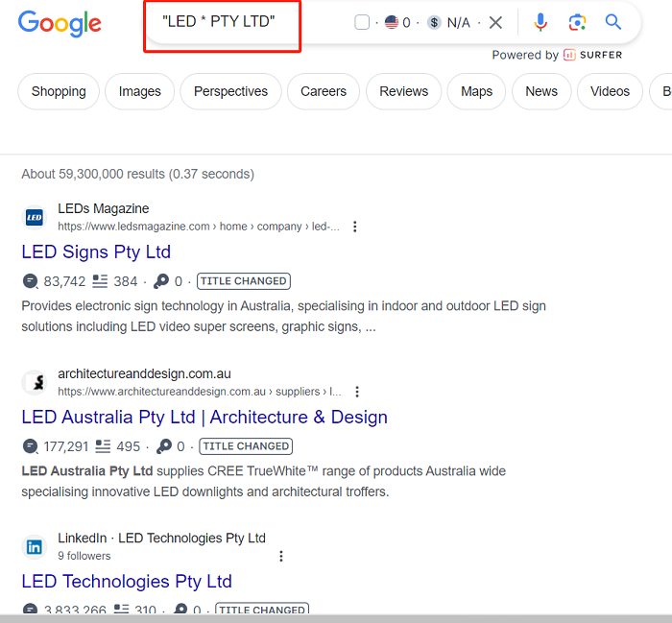Viewport: 672px width, 623px height.
Task: Open options menu for architectureanddesign.com.au result
Action: click(x=357, y=392)
